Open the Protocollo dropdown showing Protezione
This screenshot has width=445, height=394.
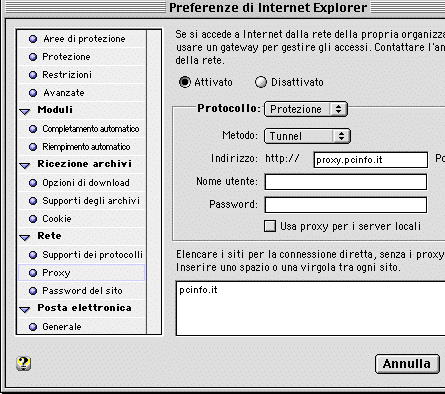point(306,109)
